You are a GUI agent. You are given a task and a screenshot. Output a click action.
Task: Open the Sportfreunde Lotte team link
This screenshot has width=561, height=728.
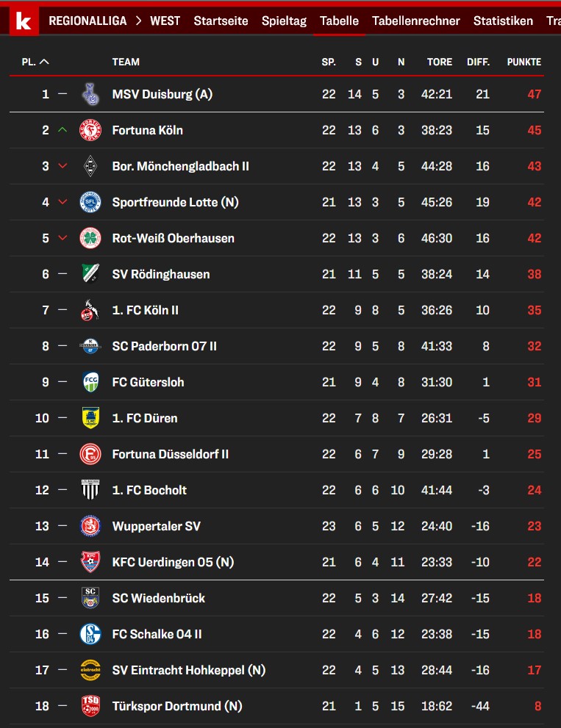175,202
